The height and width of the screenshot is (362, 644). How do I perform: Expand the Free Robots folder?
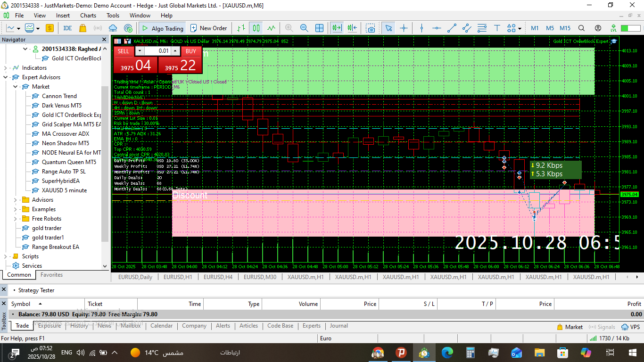coord(16,219)
